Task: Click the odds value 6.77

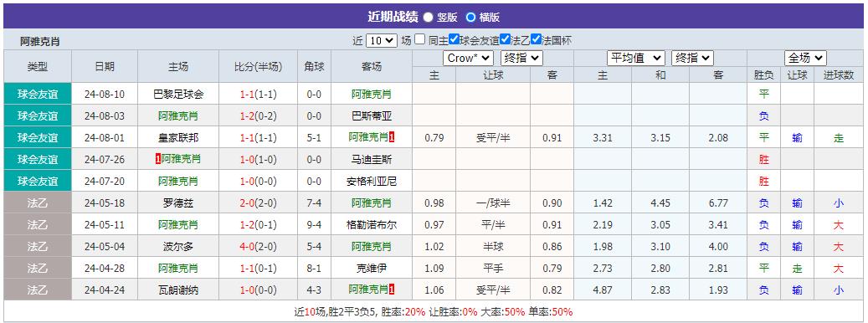Action: (718, 203)
